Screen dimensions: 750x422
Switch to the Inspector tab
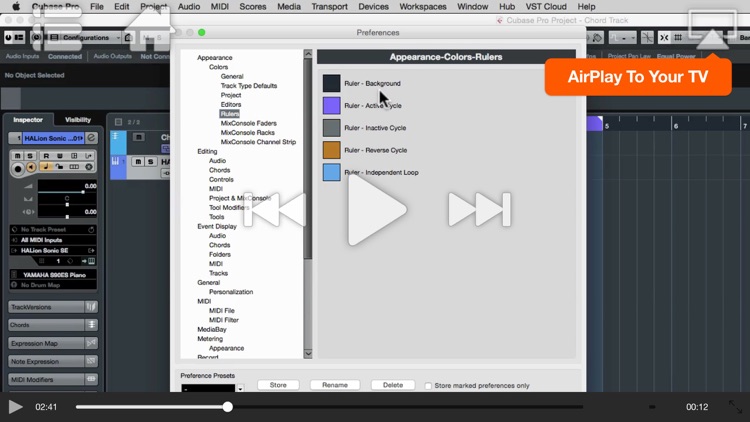[28, 120]
